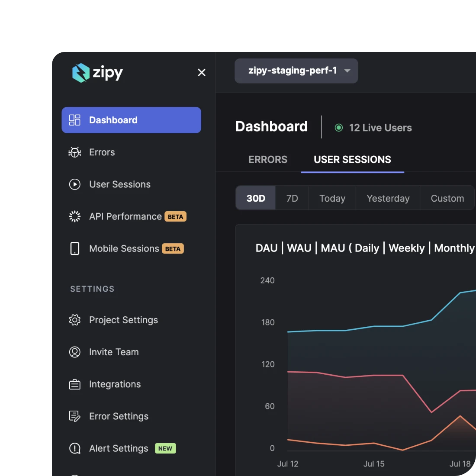The image size is (476, 476).
Task: Select the 7D time range
Action: tap(292, 198)
